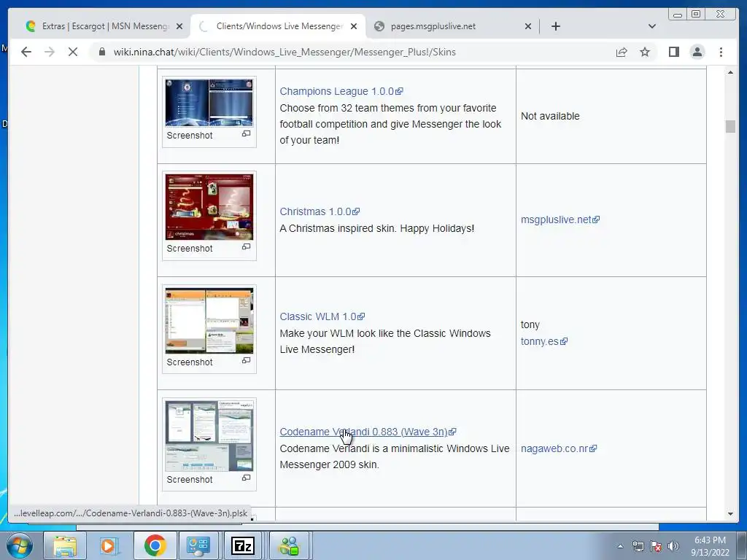Click 'A Christmas inspired skin' description
The image size is (747, 560).
377,228
